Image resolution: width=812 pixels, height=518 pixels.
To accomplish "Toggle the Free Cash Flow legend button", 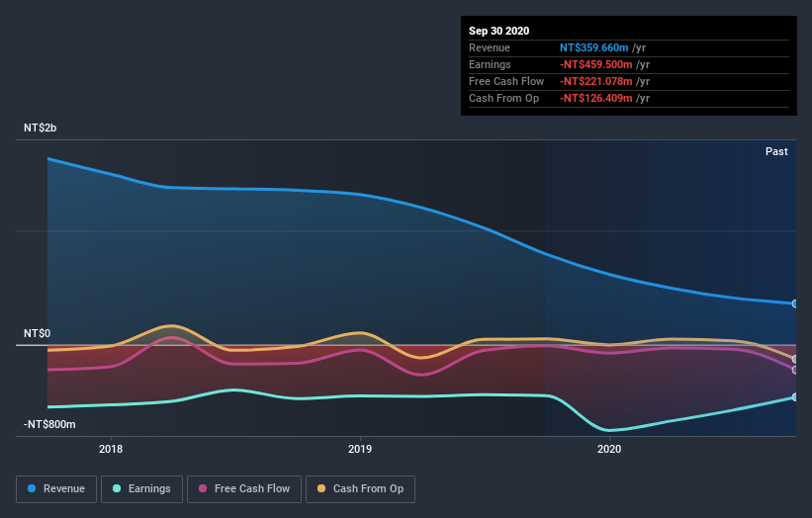I will click(244, 489).
